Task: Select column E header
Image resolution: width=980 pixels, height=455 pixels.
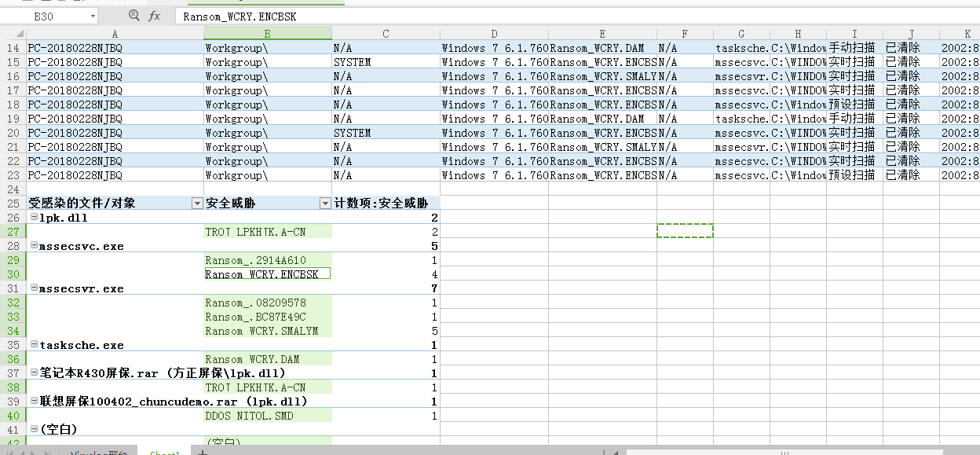Action: [x=602, y=33]
